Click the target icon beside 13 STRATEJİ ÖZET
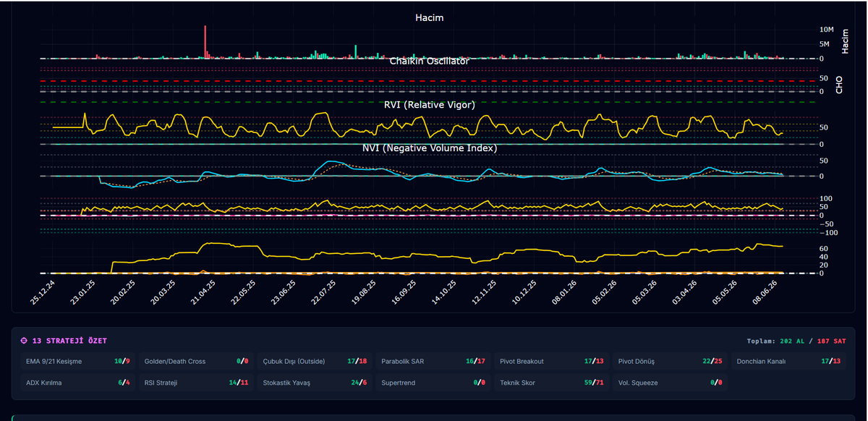The image size is (868, 421). point(25,340)
